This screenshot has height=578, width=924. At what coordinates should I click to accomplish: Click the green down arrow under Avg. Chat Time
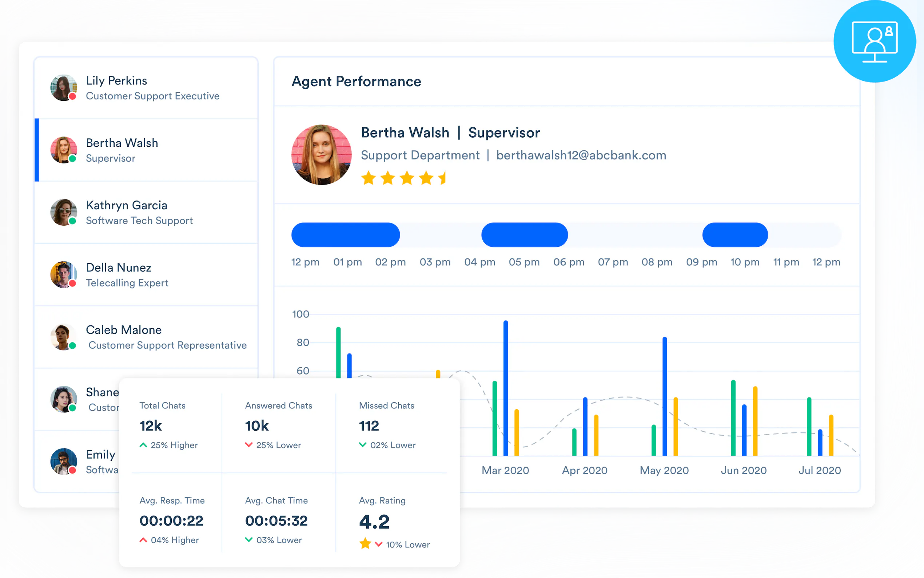pyautogui.click(x=249, y=540)
